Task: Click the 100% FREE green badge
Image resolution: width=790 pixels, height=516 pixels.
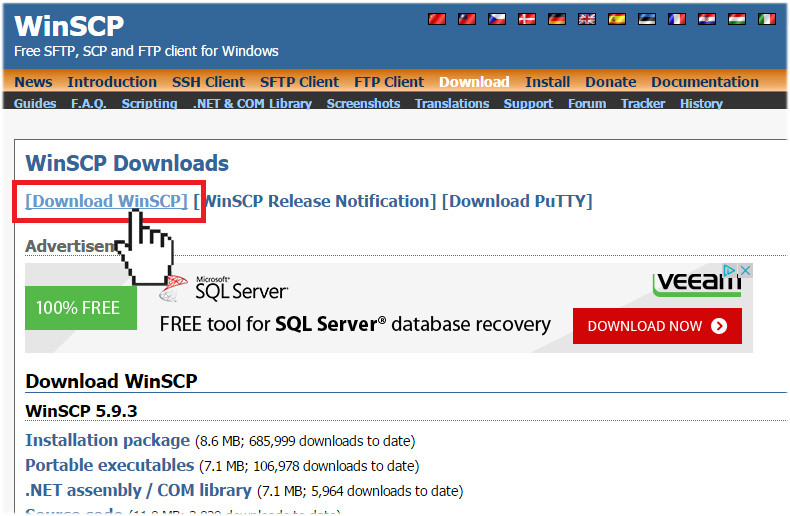Action: click(x=81, y=307)
